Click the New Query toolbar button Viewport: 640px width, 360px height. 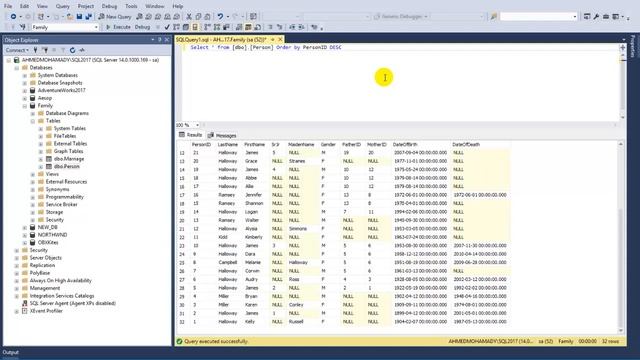(x=115, y=17)
